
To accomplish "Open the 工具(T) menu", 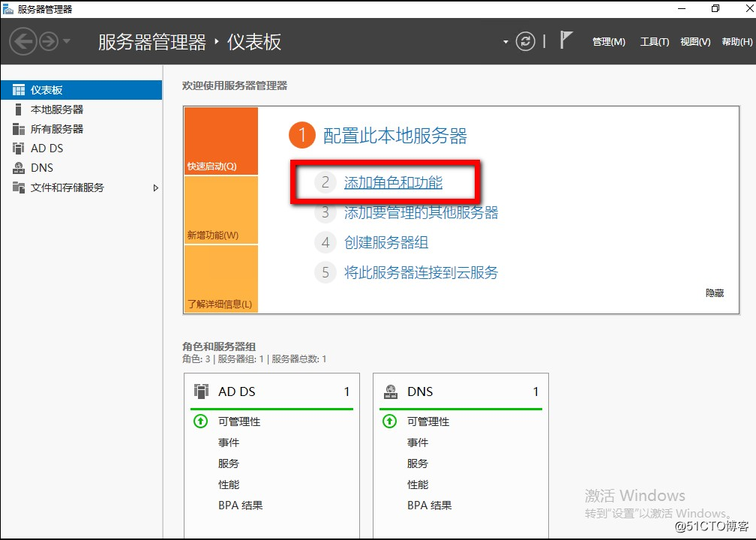I will (x=654, y=42).
